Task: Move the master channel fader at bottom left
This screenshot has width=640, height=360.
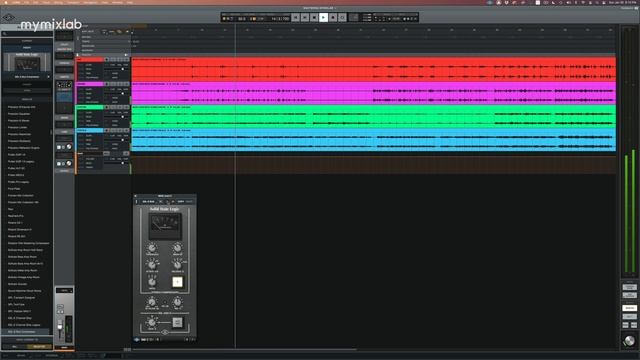Action: 60,327
